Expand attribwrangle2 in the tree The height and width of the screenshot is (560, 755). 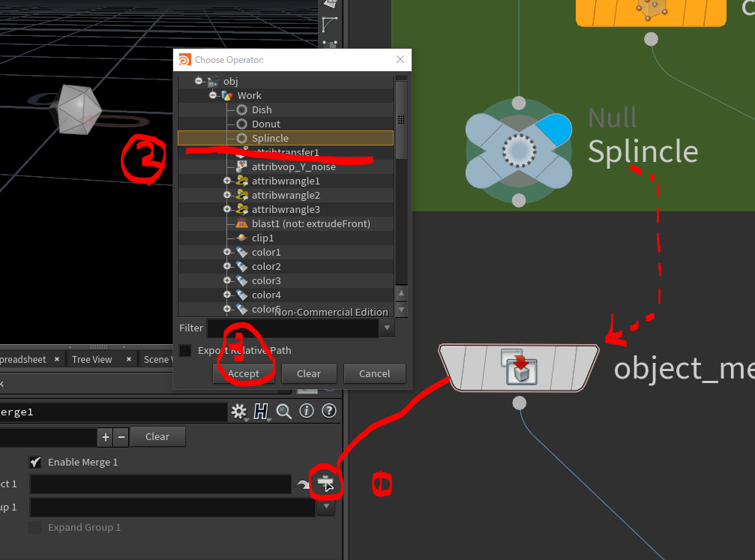pos(226,195)
